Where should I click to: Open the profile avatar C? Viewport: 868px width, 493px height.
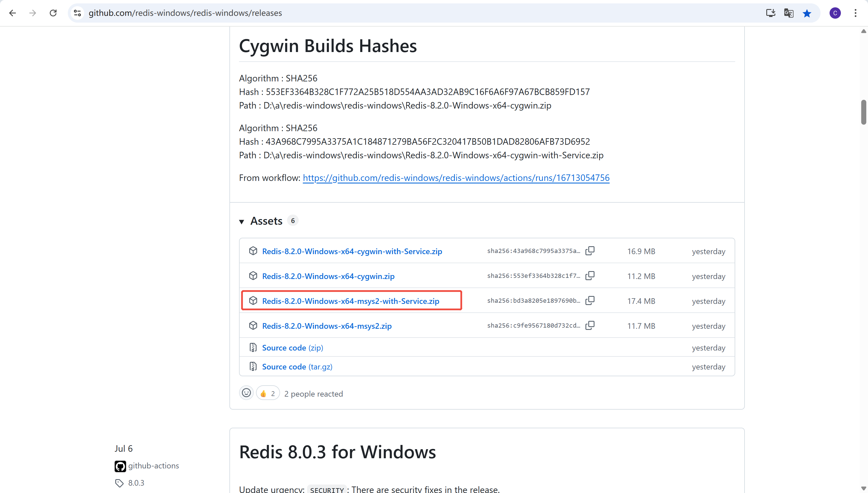[x=835, y=13]
